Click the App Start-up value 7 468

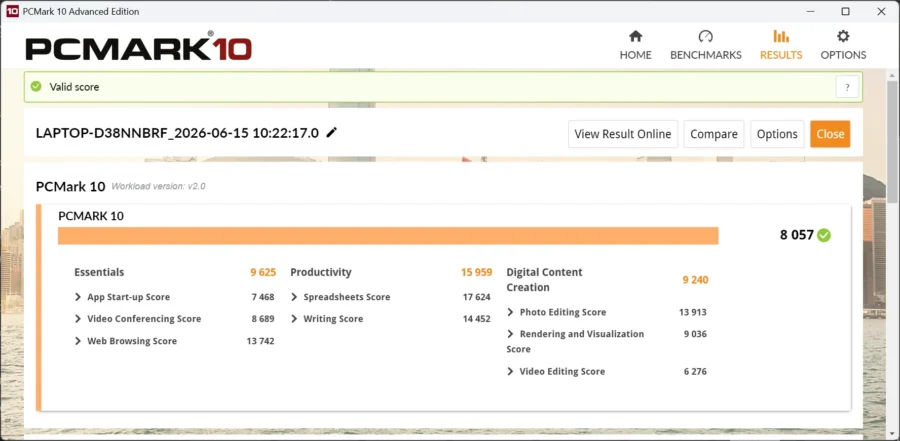263,297
